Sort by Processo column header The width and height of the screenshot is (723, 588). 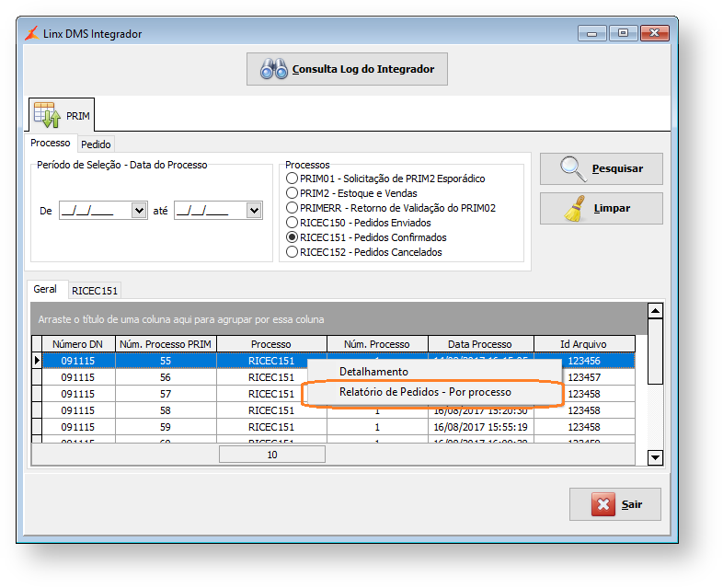pos(271,344)
